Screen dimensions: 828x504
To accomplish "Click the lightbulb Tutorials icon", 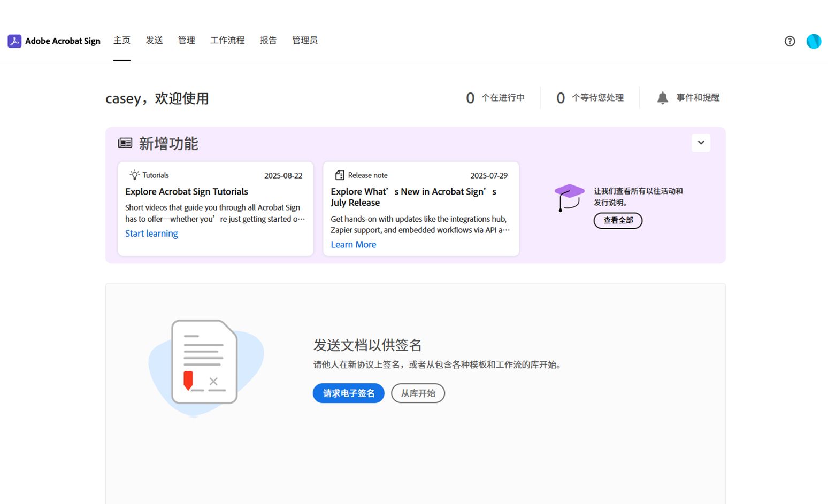I will pyautogui.click(x=135, y=175).
